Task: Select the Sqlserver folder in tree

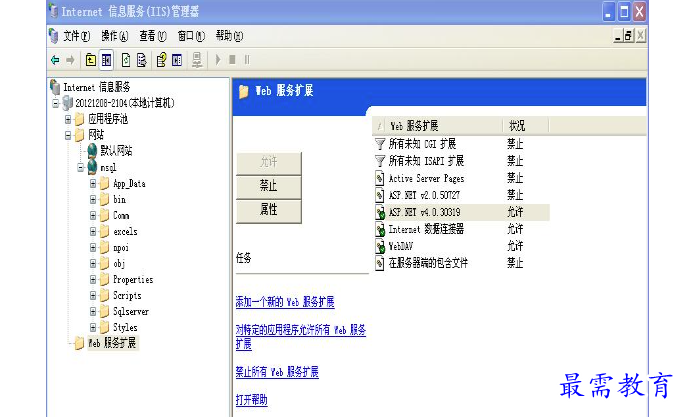Action: click(x=131, y=311)
